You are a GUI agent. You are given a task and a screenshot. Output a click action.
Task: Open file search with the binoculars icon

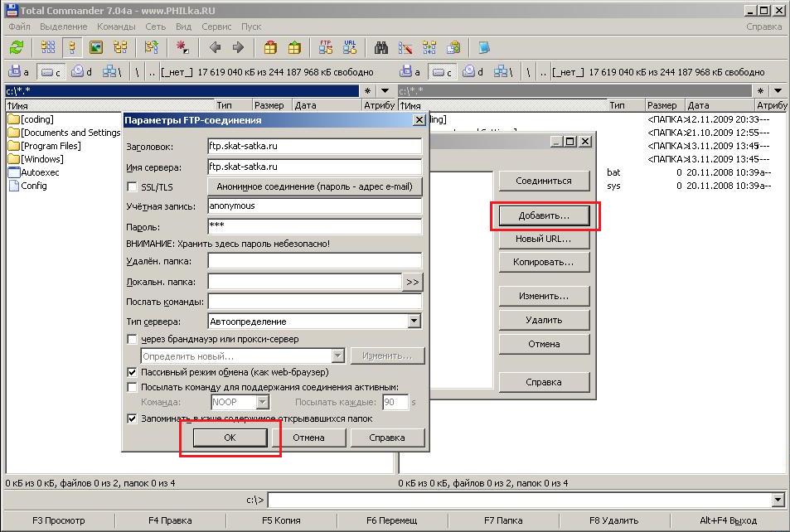(x=381, y=48)
